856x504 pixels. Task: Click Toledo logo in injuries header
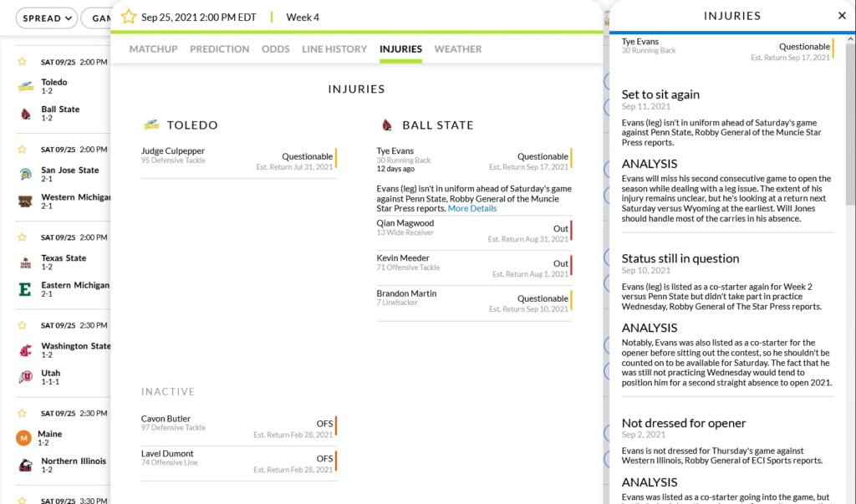tap(151, 125)
